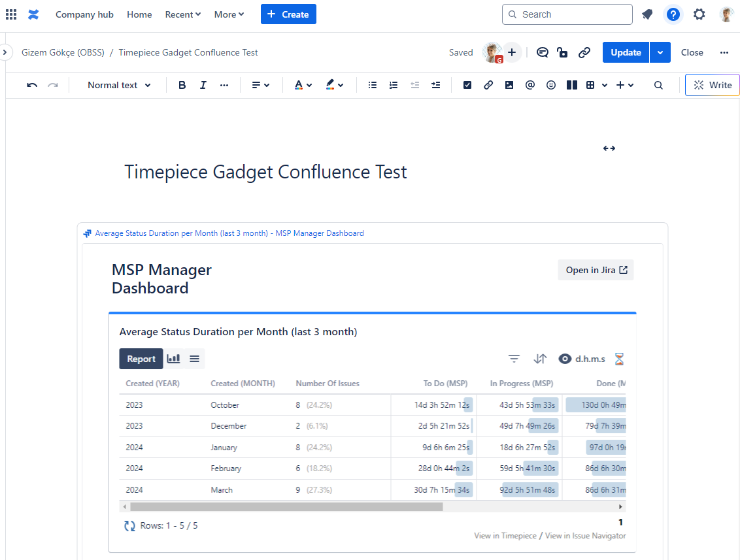This screenshot has width=740, height=560.
Task: Insert an action item checkbox
Action: (467, 85)
